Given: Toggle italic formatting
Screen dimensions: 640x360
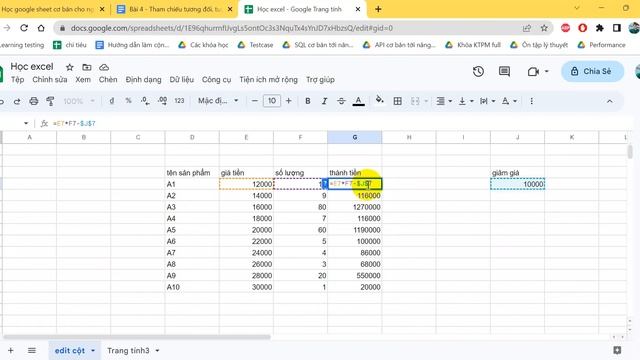Looking at the screenshot, I should 324,101.
